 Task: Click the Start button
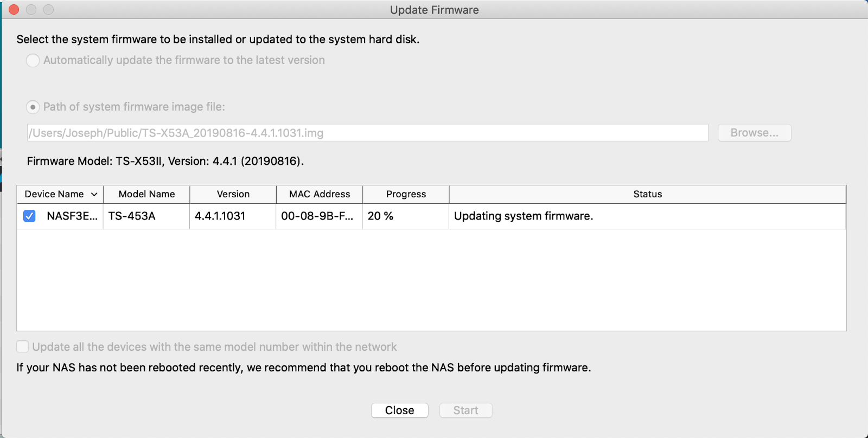click(465, 410)
